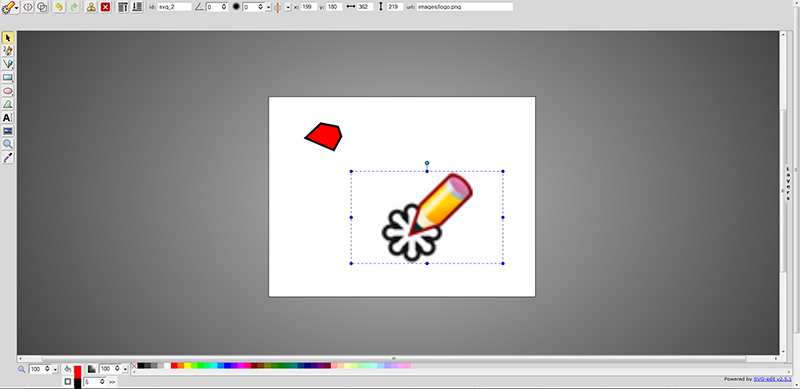Pick the yellow palette swatch
800x389 pixels.
187,366
